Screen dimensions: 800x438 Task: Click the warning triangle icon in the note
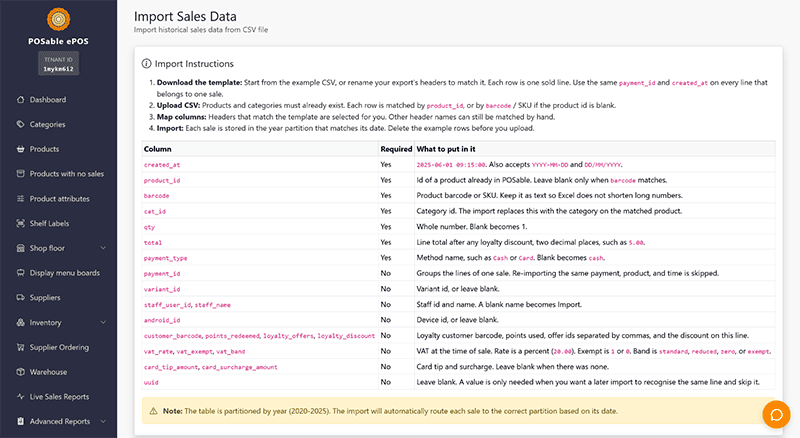[153, 411]
